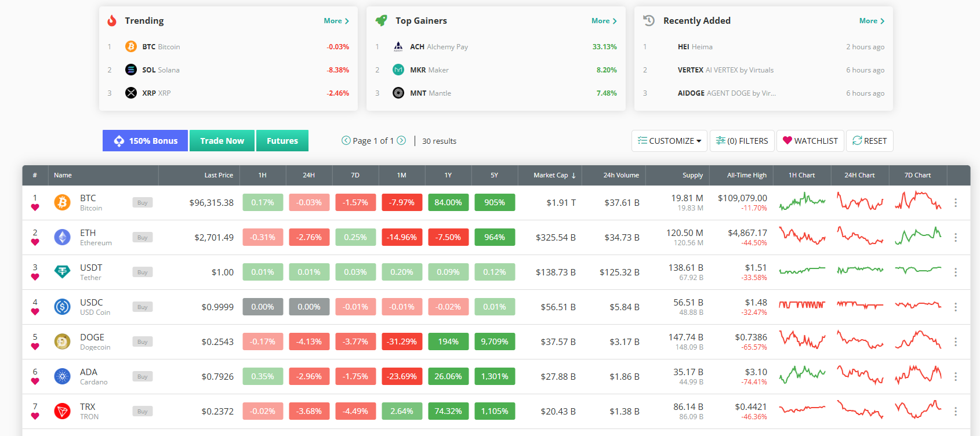Viewport: 980px width, 436px height.
Task: Open the three-dot menu for DOGE row
Action: (x=956, y=341)
